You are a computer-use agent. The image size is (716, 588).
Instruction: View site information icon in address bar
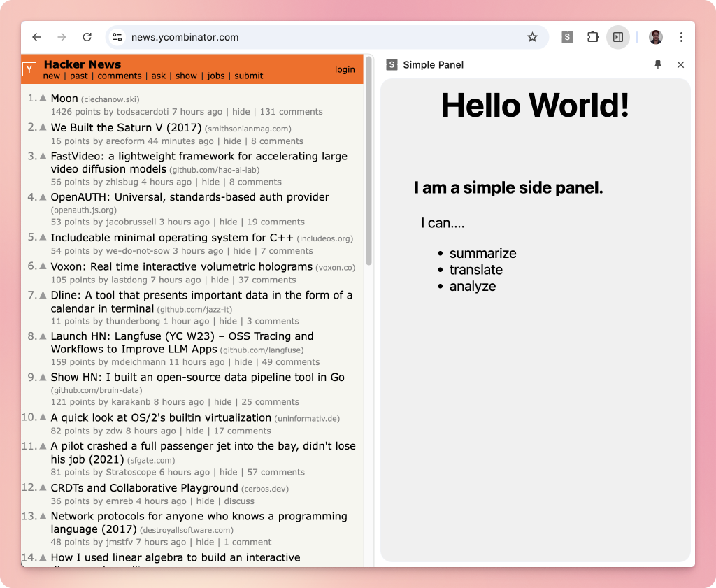pos(117,37)
